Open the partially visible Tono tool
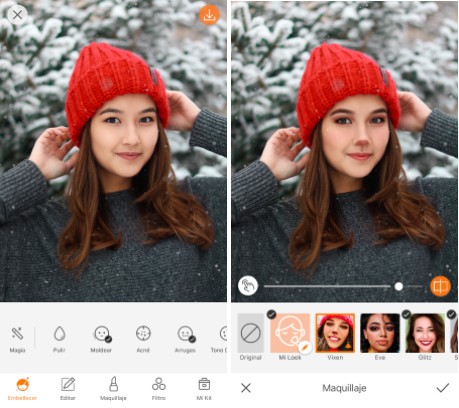The height and width of the screenshot is (408, 459). [220, 339]
